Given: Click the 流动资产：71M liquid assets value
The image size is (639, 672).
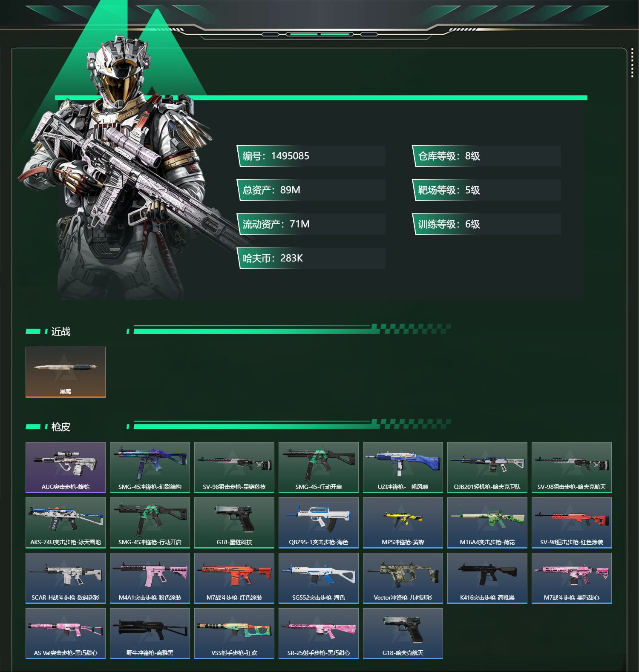Looking at the screenshot, I should 311,224.
